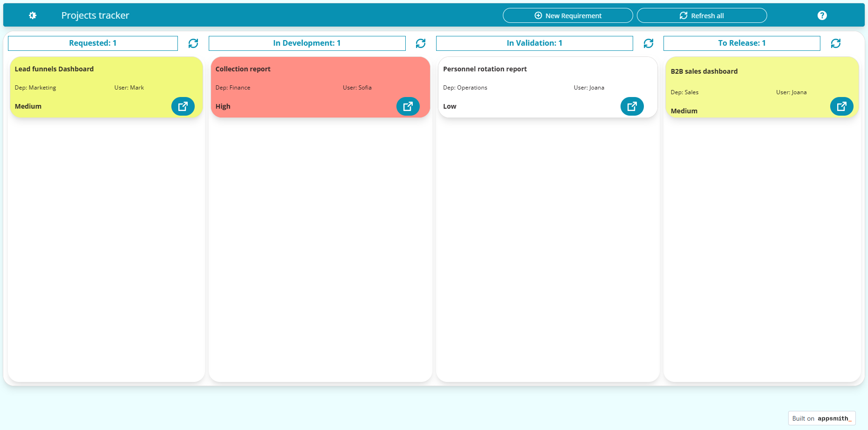Click the Collection report card title
This screenshot has height=430, width=868.
pyautogui.click(x=243, y=69)
